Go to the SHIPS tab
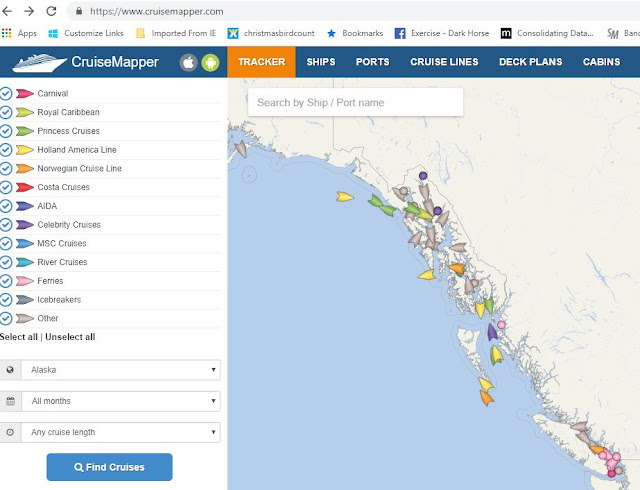The height and width of the screenshot is (490, 640). (321, 62)
